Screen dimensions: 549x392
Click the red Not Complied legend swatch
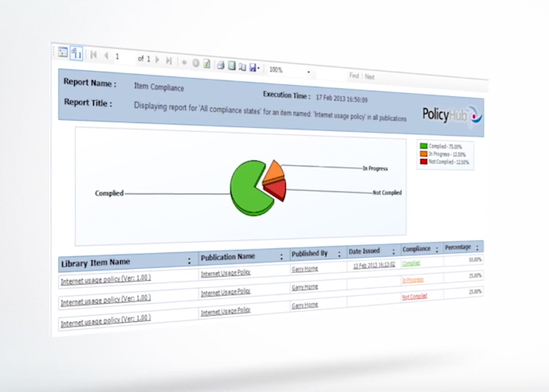pos(424,162)
